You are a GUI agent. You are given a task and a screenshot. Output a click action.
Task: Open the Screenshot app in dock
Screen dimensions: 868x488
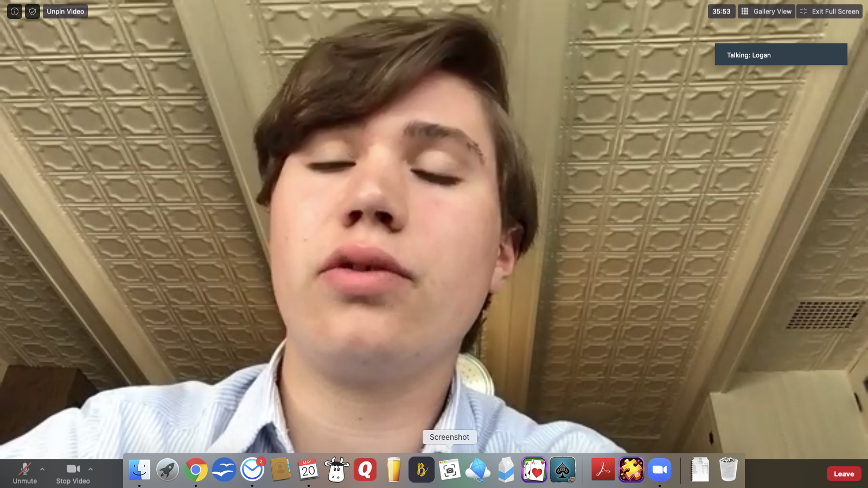[x=450, y=470]
